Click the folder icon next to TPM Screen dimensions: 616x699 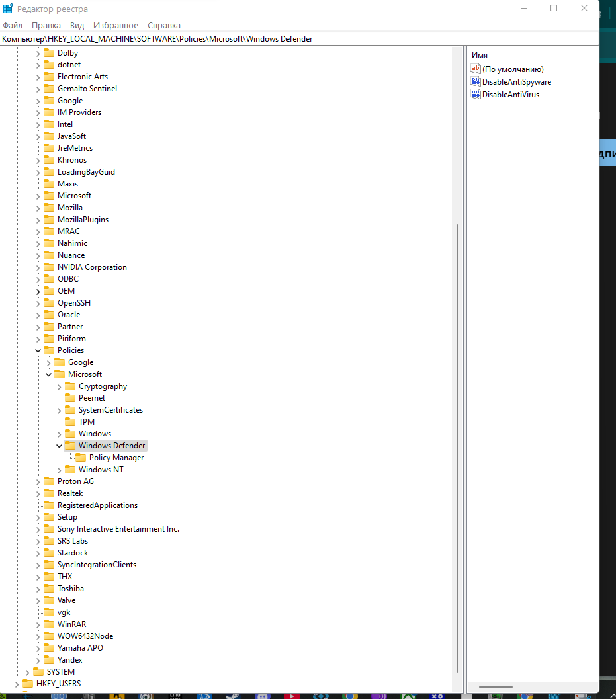(x=70, y=422)
